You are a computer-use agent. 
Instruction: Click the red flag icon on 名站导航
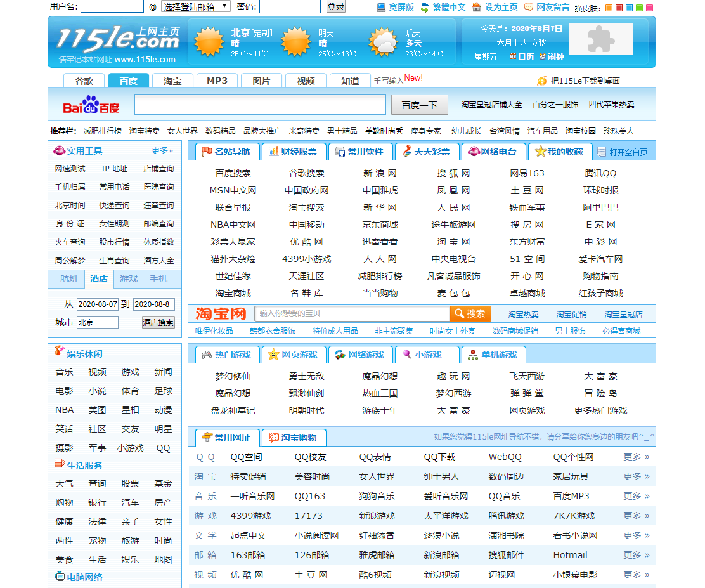[207, 152]
